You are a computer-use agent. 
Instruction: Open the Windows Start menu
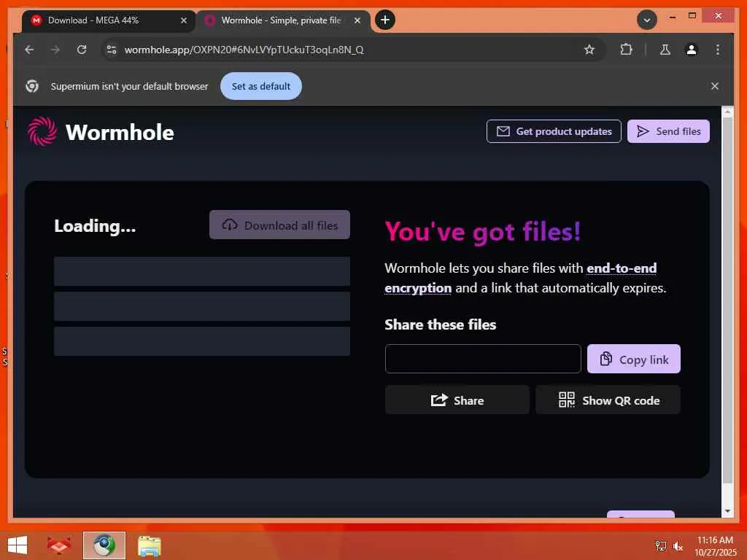click(18, 545)
